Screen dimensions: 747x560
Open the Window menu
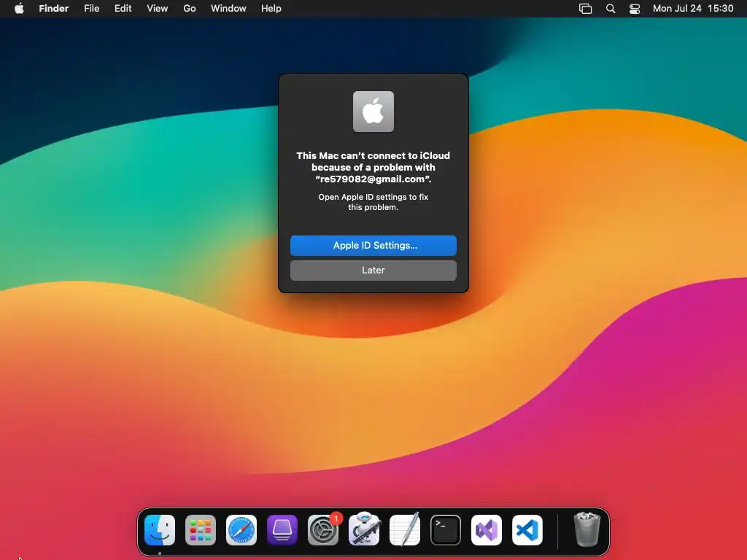coord(228,9)
